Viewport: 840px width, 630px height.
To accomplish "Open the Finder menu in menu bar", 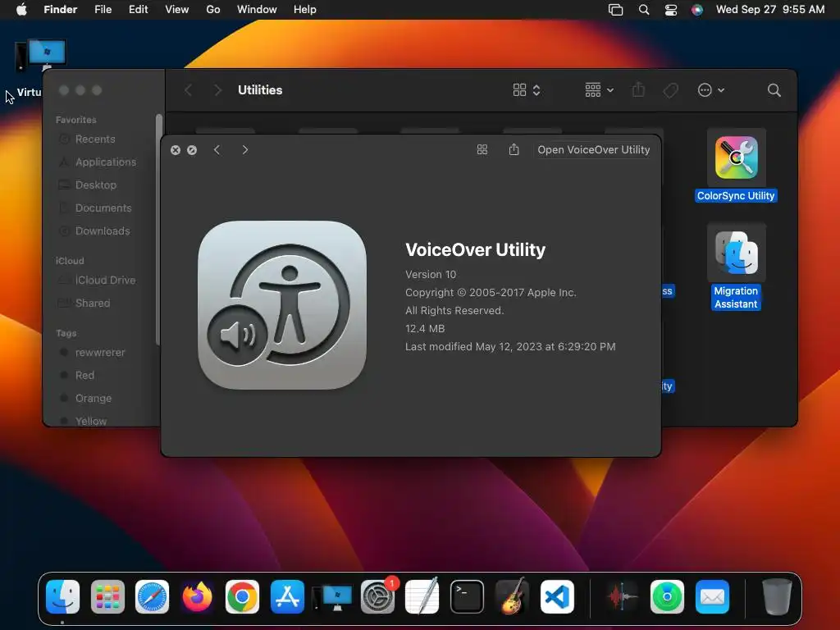I will [60, 10].
